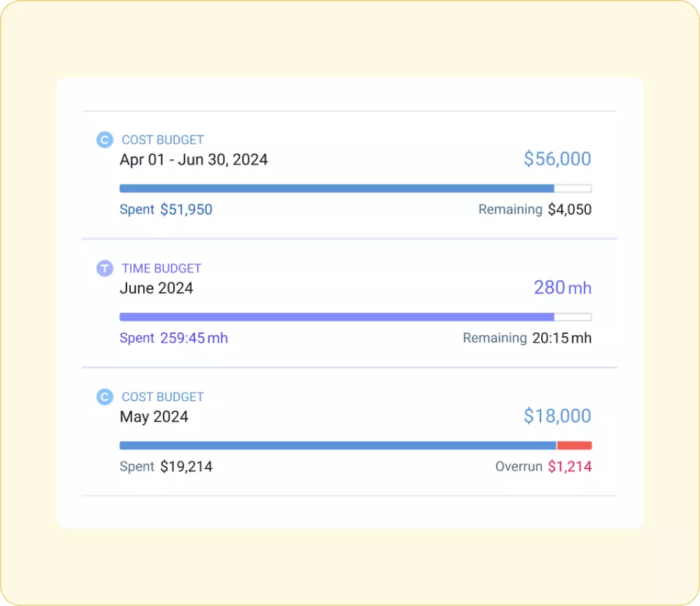Open the May 2024 cost budget
The image size is (700, 606).
pos(154,417)
